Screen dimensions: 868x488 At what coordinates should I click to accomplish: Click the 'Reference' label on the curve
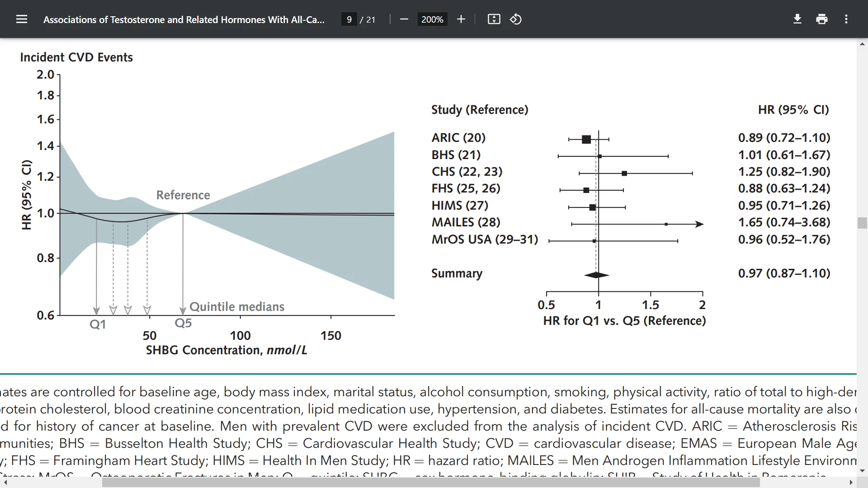tap(183, 195)
